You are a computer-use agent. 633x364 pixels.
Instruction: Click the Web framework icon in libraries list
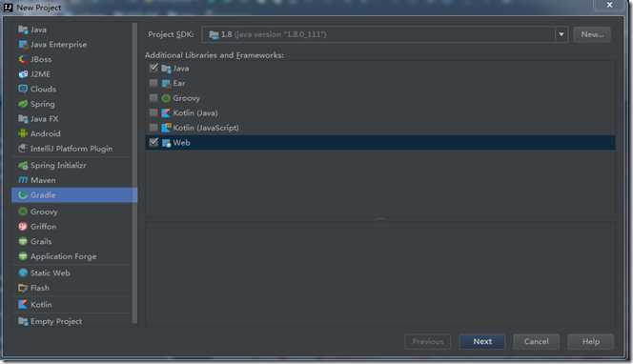(166, 143)
